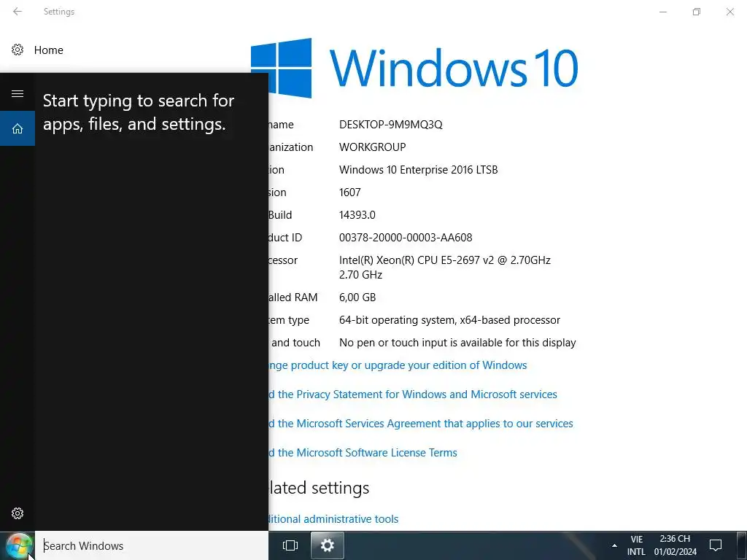This screenshot has height=560, width=747.
Task: Click the version value 1607
Action: click(349, 192)
